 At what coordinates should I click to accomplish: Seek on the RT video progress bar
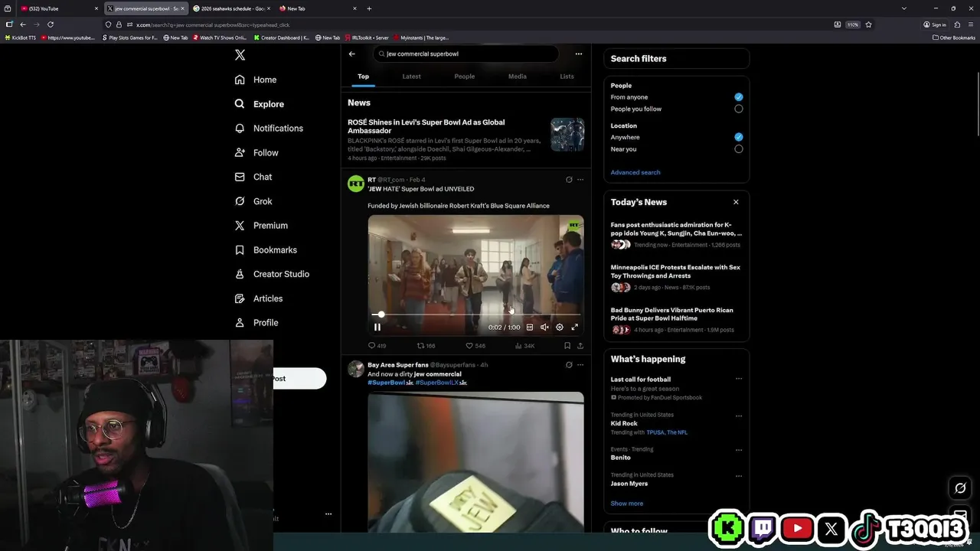coord(475,315)
